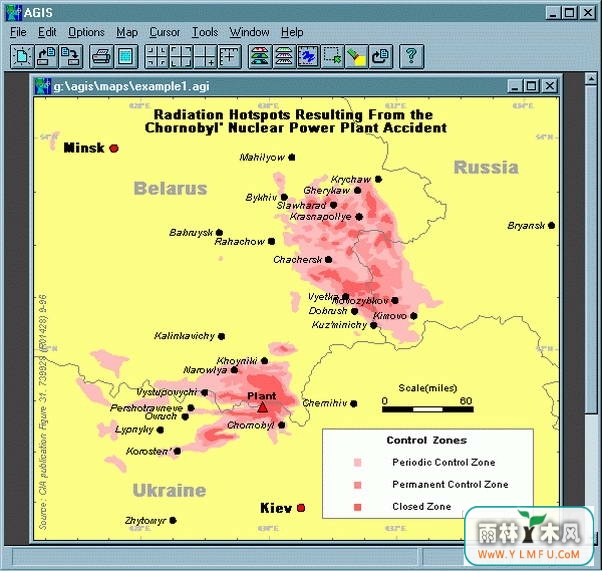Click the 'Korosten'' town label
Viewport: 602px width, 571px height.
click(149, 451)
